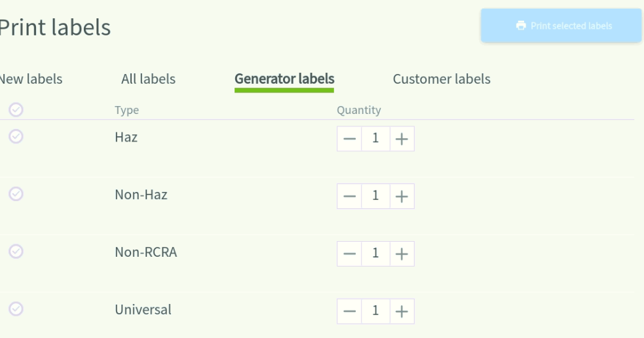Increase the Non-RCRA label quantity

pyautogui.click(x=402, y=254)
